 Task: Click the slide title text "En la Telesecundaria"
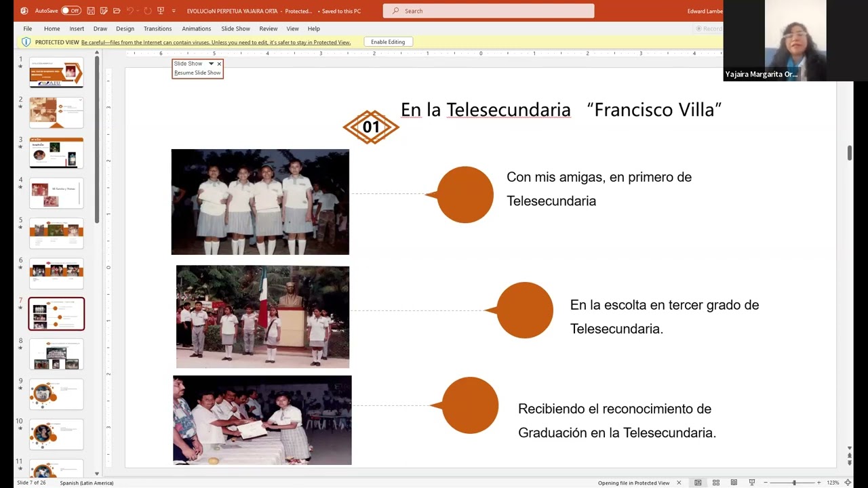[486, 110]
